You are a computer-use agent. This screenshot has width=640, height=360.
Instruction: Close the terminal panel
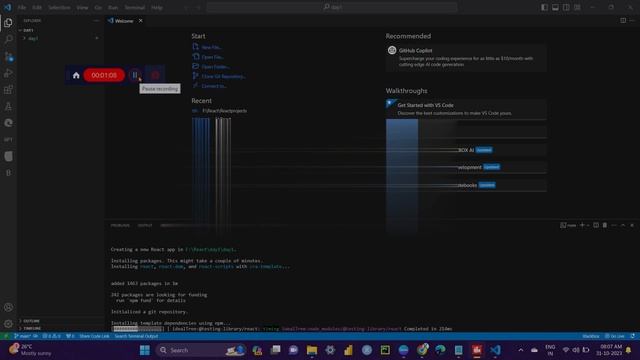(632, 225)
